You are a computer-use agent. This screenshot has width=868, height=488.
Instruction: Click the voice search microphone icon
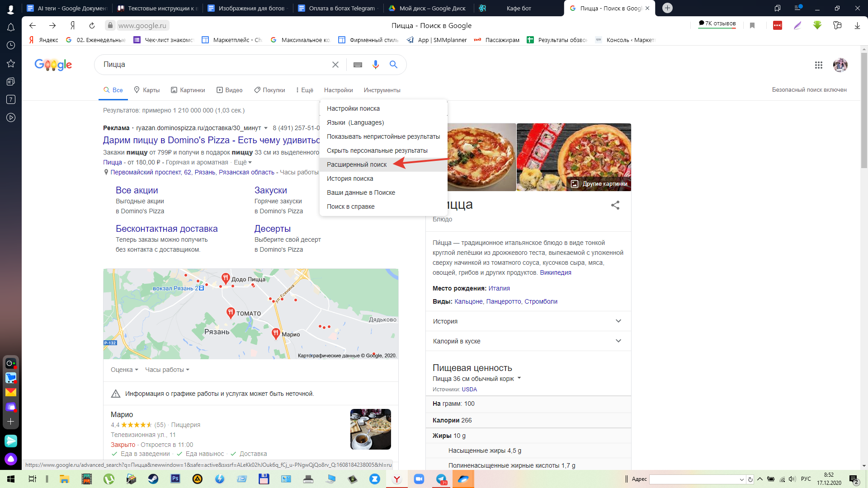pyautogui.click(x=375, y=65)
